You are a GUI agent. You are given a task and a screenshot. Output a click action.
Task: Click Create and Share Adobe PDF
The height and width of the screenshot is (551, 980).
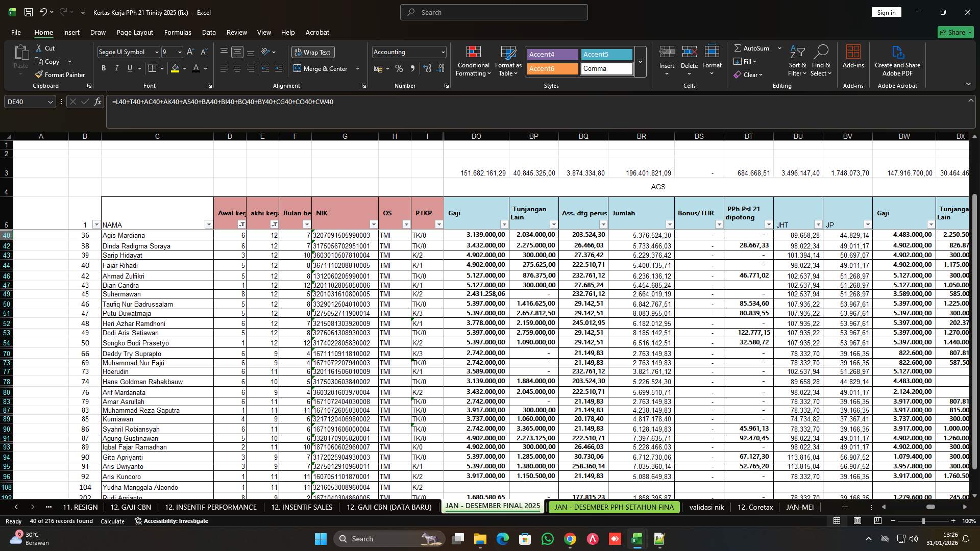point(897,61)
